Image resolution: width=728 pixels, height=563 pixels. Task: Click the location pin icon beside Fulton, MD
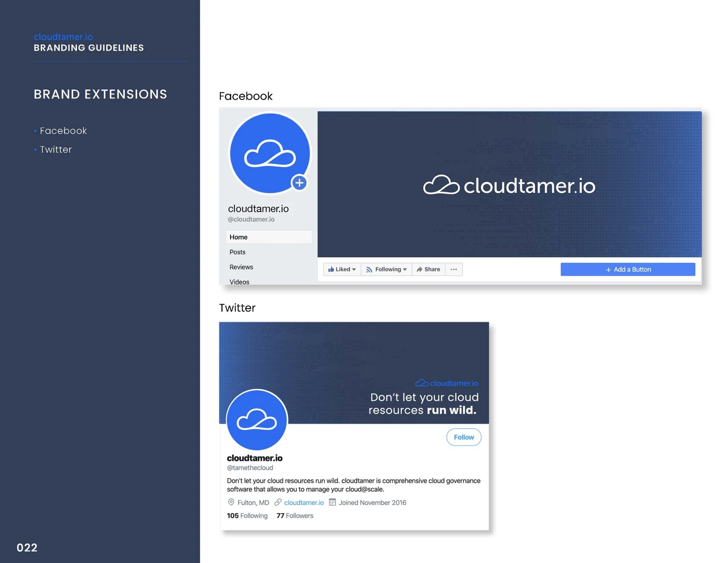pyautogui.click(x=231, y=502)
